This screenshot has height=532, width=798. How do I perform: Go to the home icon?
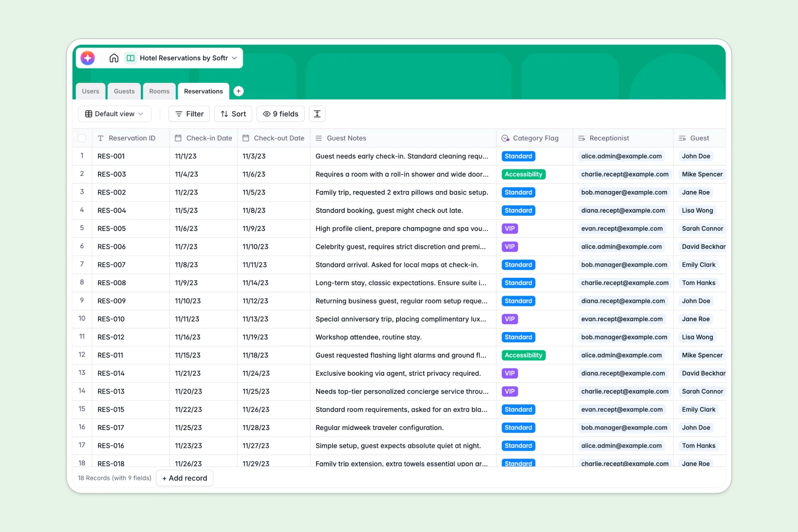(114, 58)
